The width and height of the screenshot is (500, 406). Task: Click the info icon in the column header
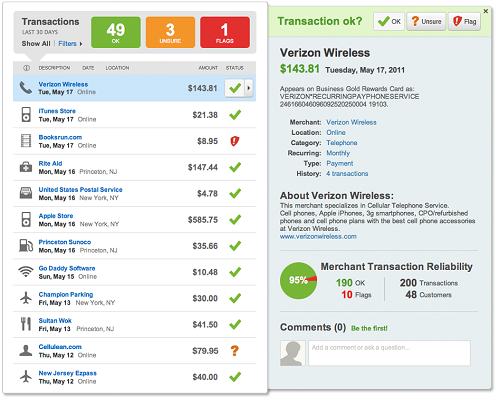coord(26,68)
